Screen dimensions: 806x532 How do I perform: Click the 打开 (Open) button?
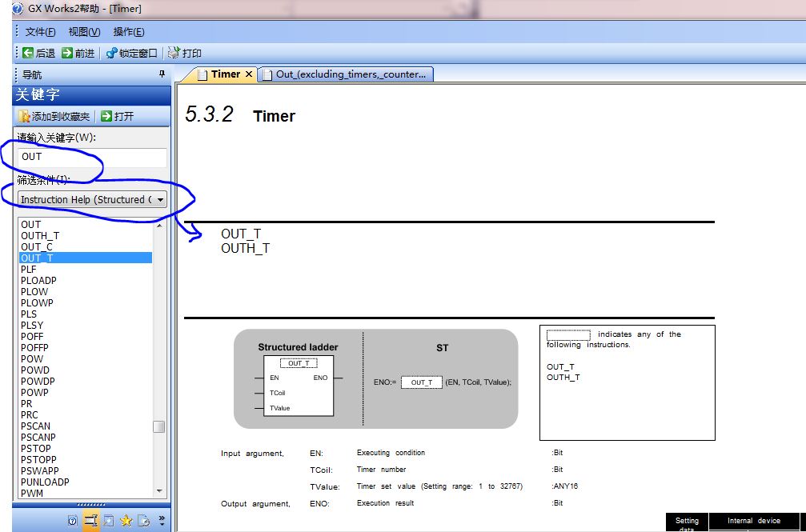coord(118,116)
